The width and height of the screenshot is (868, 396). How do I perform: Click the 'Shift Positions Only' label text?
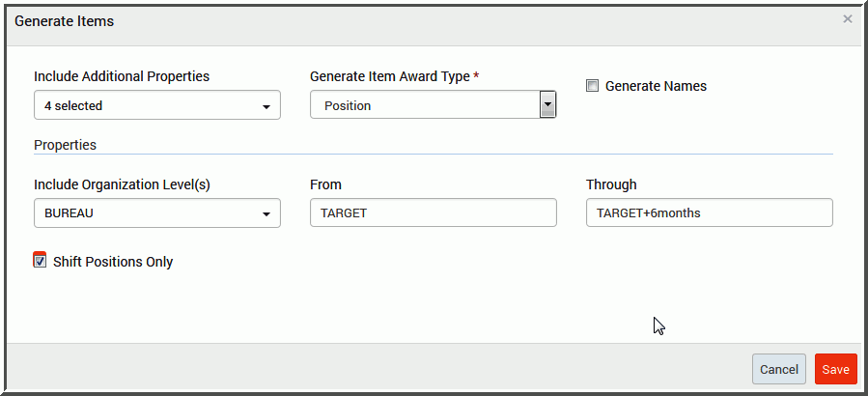click(x=113, y=262)
